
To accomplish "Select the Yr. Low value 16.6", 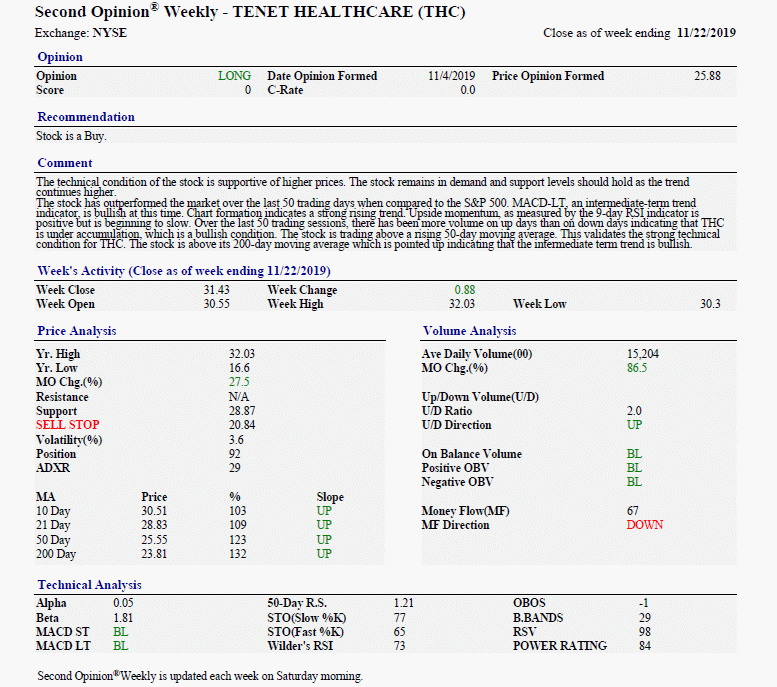I will tap(239, 368).
